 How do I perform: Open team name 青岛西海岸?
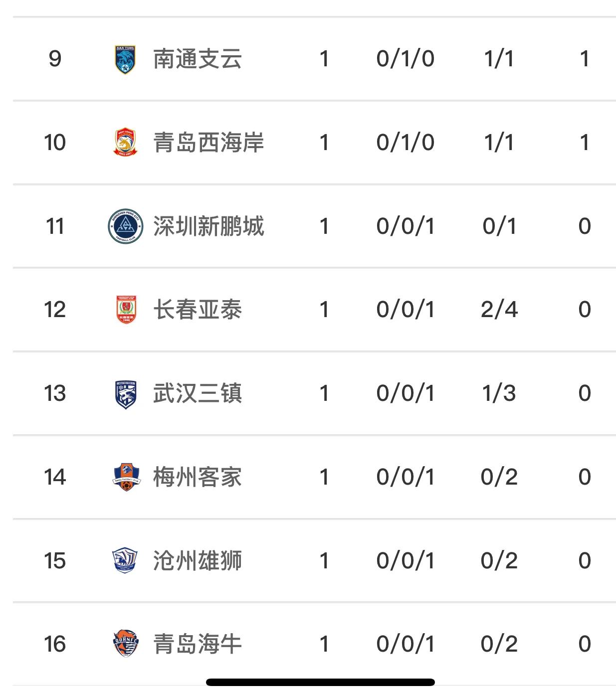(208, 143)
